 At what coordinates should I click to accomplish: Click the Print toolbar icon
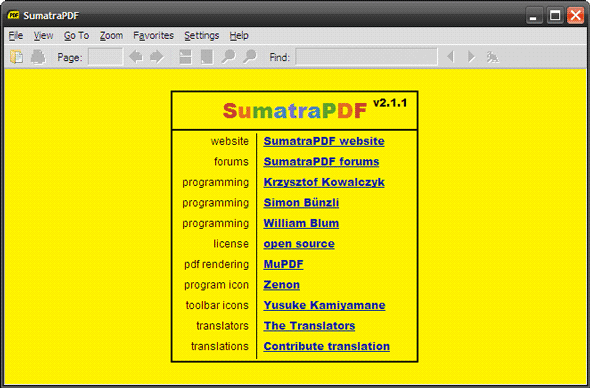click(38, 57)
